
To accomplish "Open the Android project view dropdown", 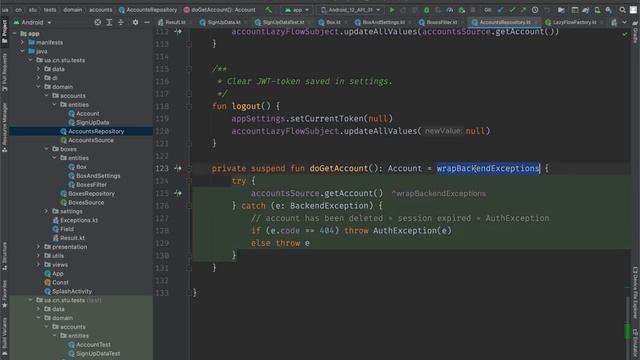I will 33,22.
